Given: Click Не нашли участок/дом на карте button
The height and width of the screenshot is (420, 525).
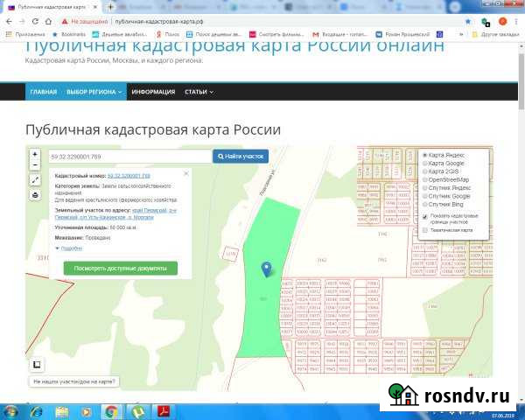Looking at the screenshot, I should [x=74, y=381].
